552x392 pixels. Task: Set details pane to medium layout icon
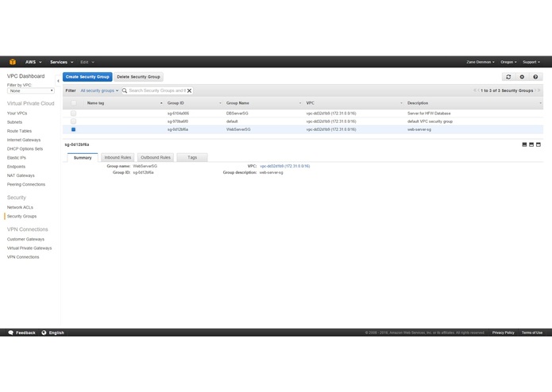click(531, 144)
